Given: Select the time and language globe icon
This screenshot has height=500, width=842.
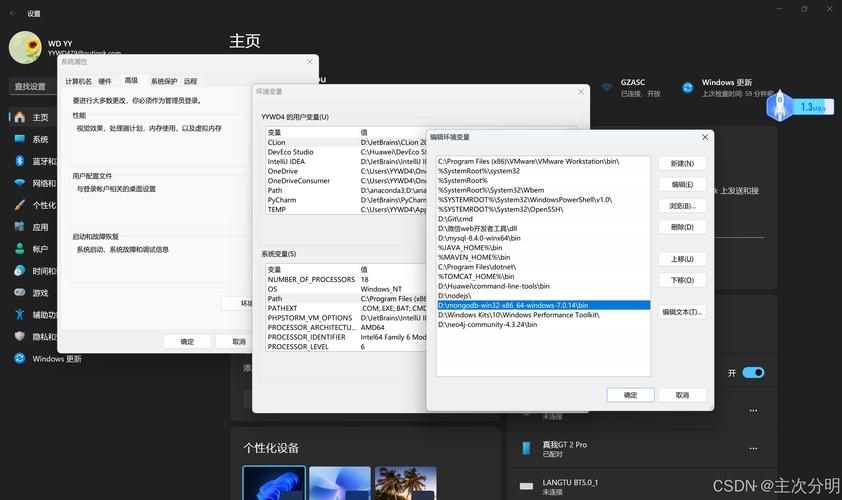Looking at the screenshot, I should click(x=20, y=271).
